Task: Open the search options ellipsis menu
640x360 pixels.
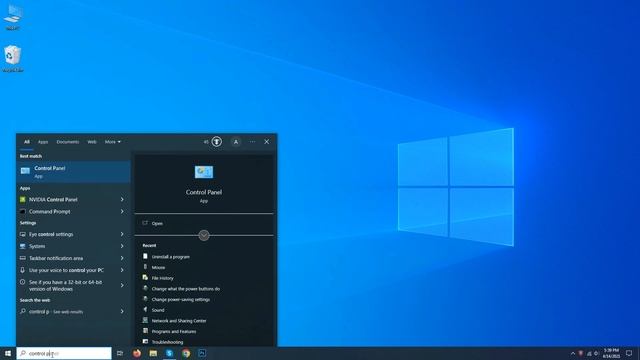Action: pyautogui.click(x=252, y=142)
